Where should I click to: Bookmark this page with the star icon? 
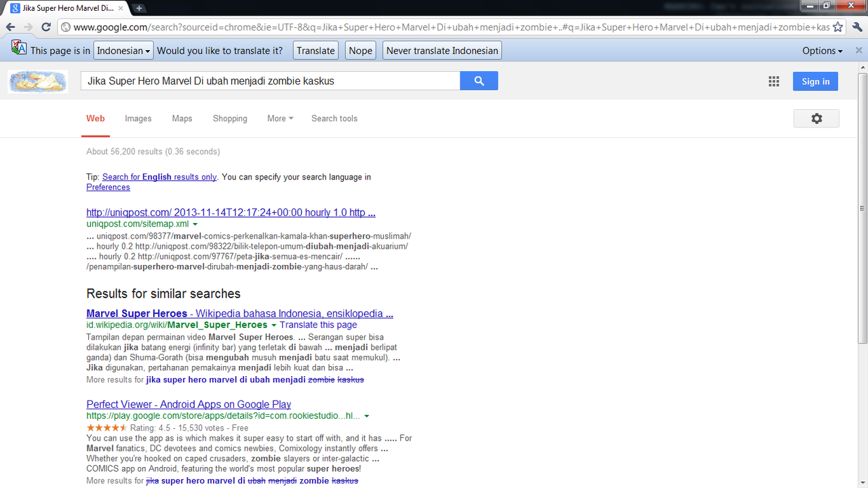point(838,27)
